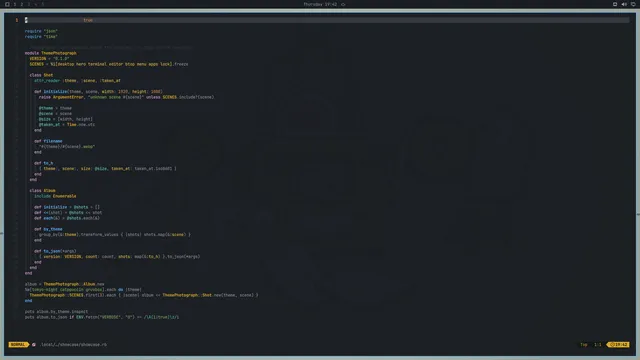Click the small indicator icon beside the clock
The width and height of the screenshot is (640, 360).
(343, 4)
